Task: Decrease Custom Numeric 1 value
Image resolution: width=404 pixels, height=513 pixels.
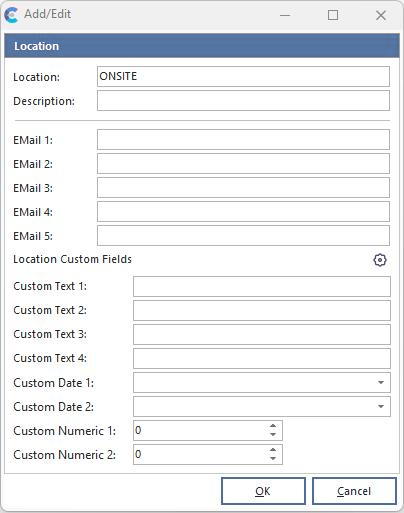Action: click(273, 434)
